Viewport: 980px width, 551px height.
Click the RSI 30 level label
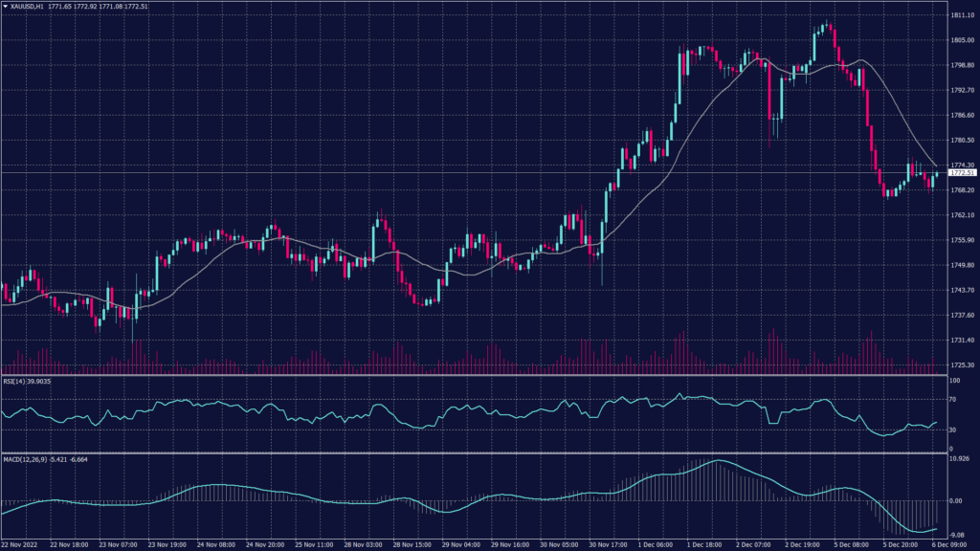[952, 430]
